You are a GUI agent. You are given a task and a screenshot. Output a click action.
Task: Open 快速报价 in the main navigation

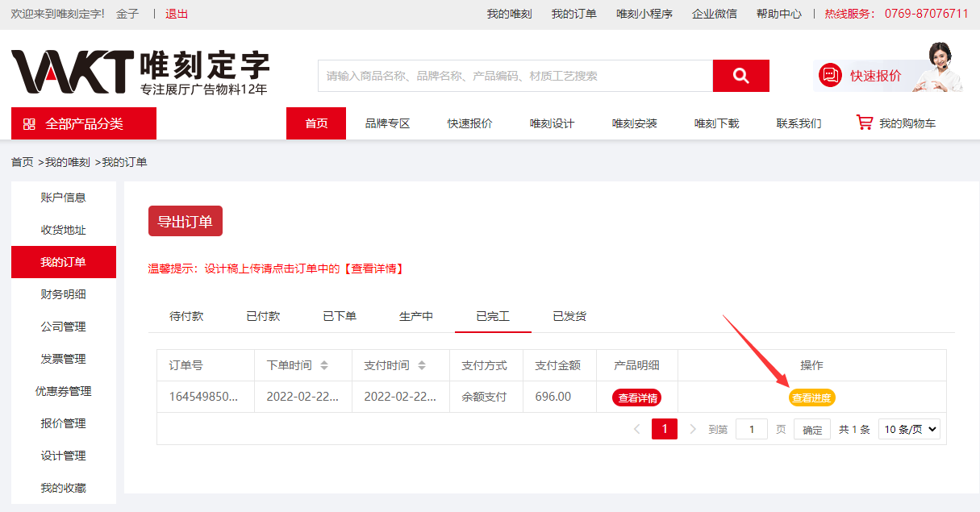tap(470, 123)
